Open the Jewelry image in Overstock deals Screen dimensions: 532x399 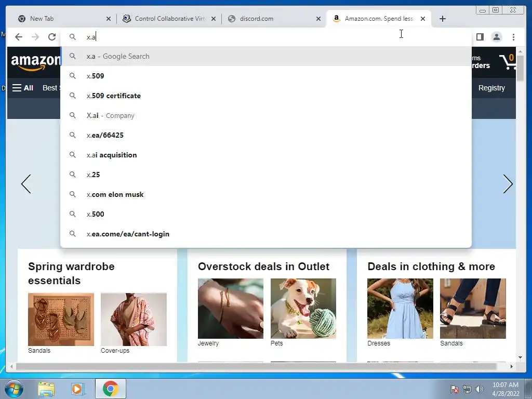231,309
